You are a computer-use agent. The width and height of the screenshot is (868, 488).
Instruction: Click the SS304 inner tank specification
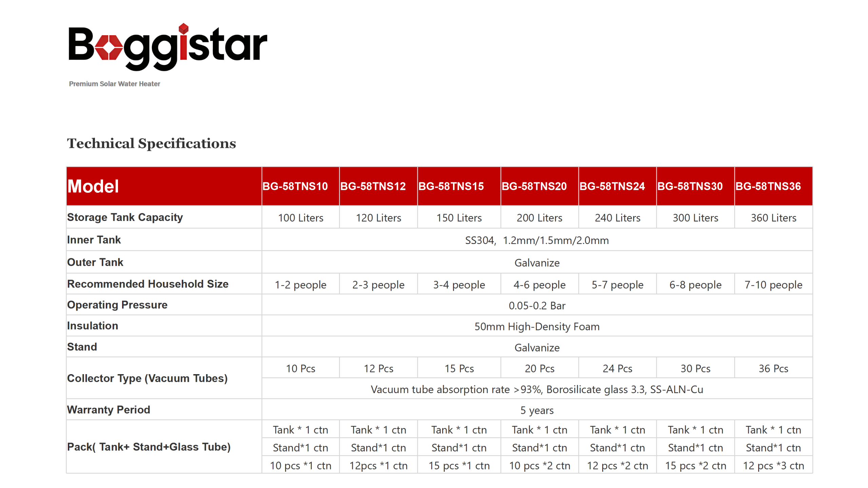tap(537, 240)
